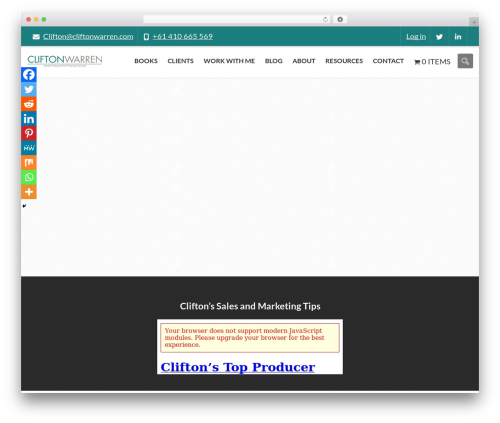Image resolution: width=500 pixels, height=423 pixels.
Task: Go to the RESOURCES menu item
Action: 344,61
